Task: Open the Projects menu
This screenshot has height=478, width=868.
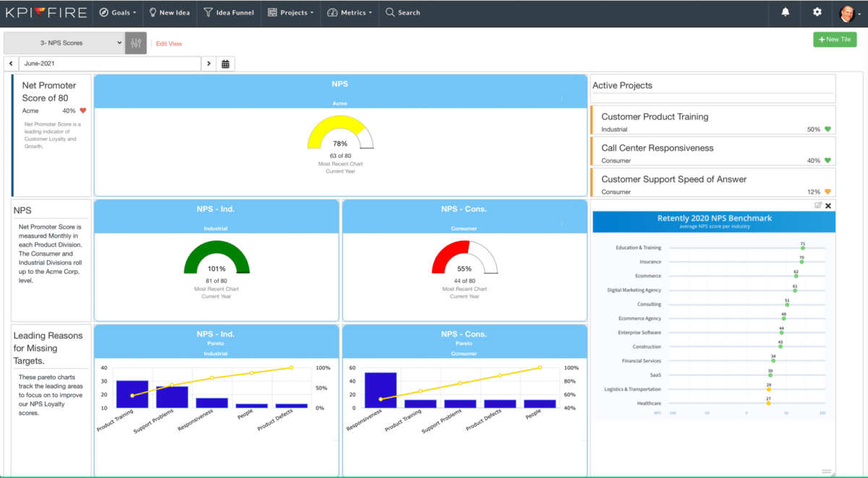Action: (291, 12)
